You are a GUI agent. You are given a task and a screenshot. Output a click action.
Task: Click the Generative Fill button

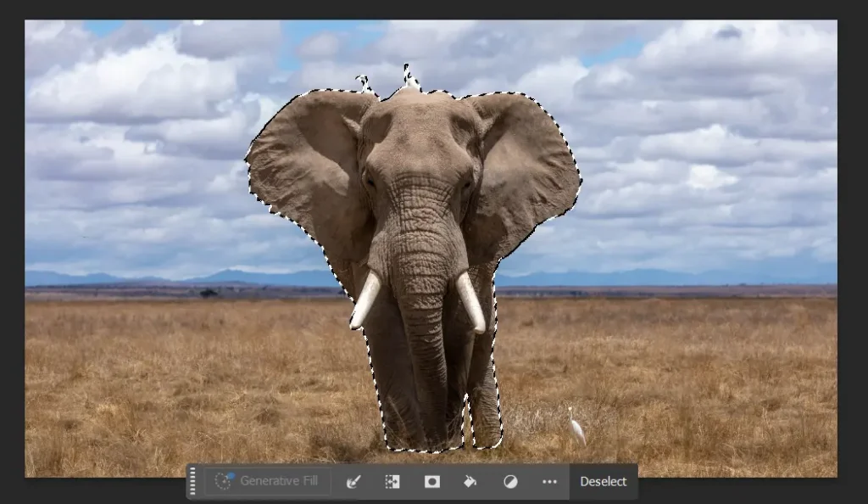coord(268,481)
